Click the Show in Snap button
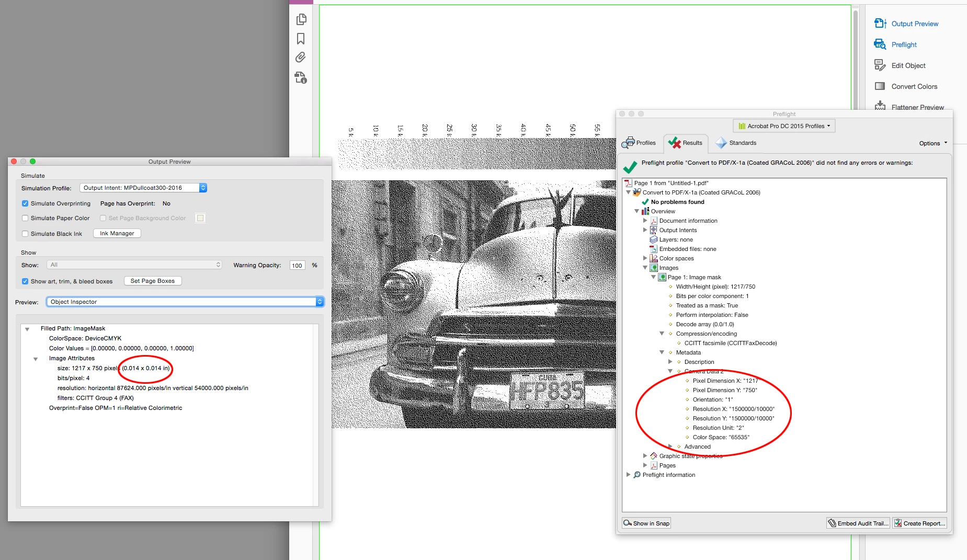The height and width of the screenshot is (560, 967). [x=646, y=523]
